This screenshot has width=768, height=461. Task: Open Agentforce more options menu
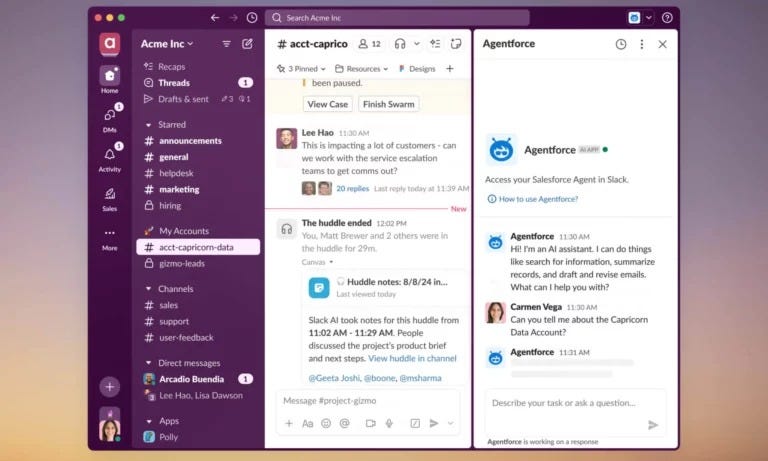(x=642, y=44)
